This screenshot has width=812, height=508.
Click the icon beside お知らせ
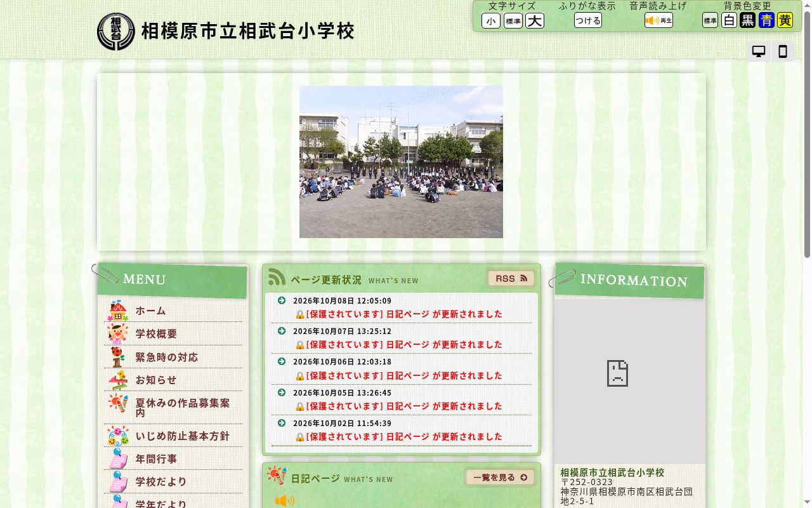(x=118, y=380)
